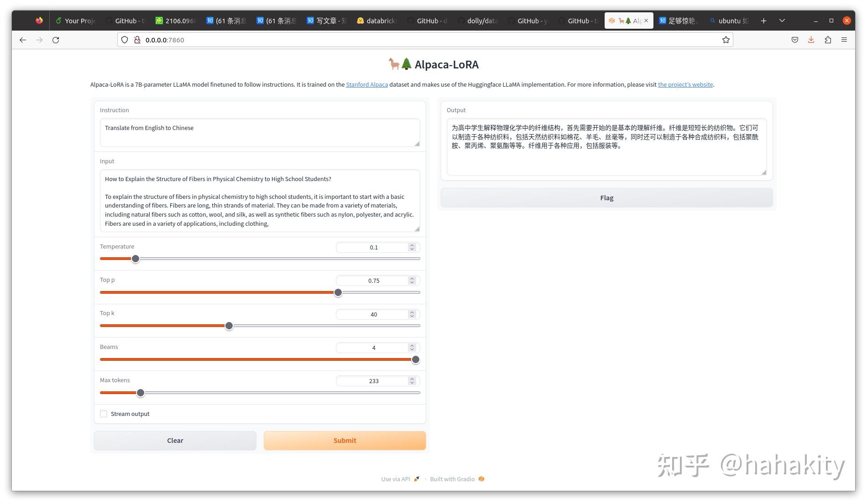The width and height of the screenshot is (867, 504).
Task: Minimize the Firefox window
Action: [816, 21]
